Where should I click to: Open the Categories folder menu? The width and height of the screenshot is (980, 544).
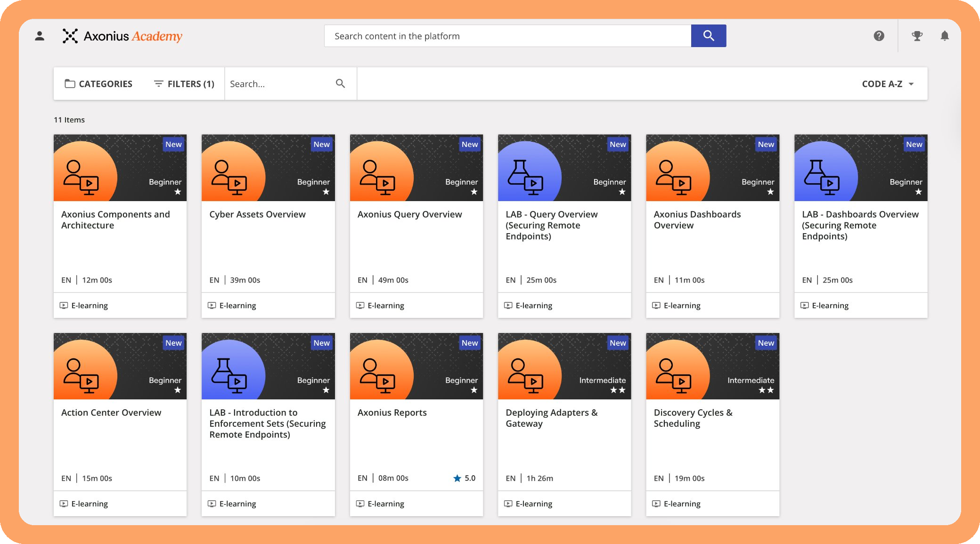point(98,84)
